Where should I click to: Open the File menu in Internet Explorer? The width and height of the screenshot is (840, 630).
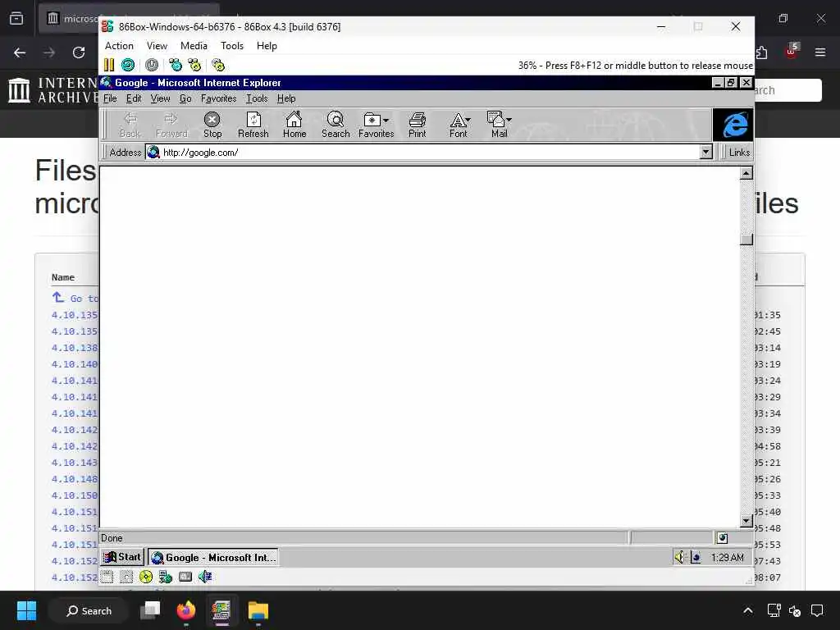pos(110,98)
